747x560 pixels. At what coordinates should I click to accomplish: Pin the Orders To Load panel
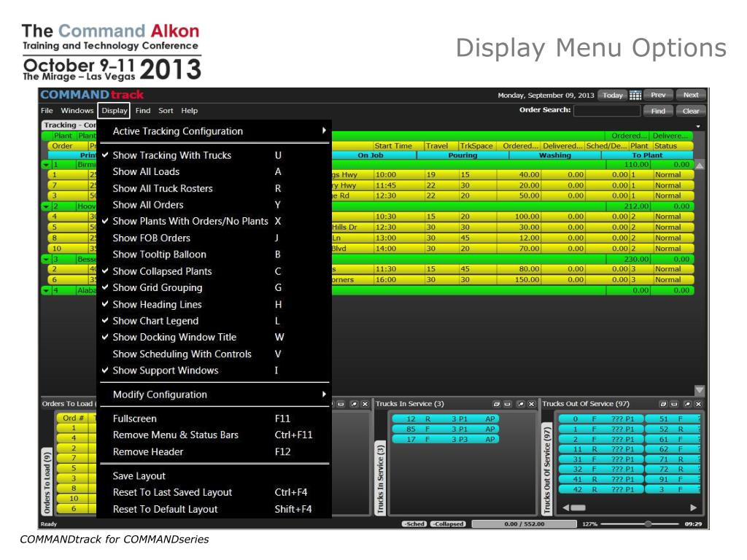pos(354,404)
